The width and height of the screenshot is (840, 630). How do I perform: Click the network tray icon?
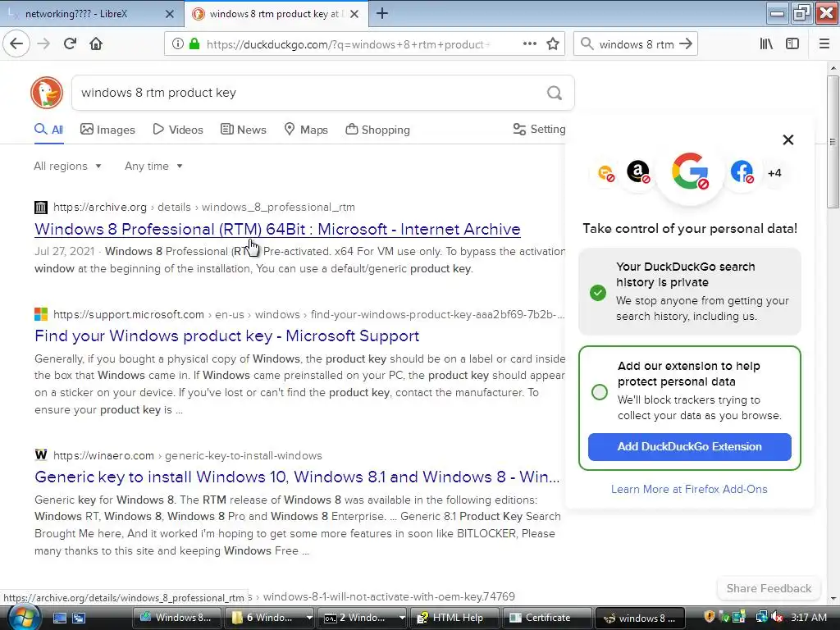(761, 617)
